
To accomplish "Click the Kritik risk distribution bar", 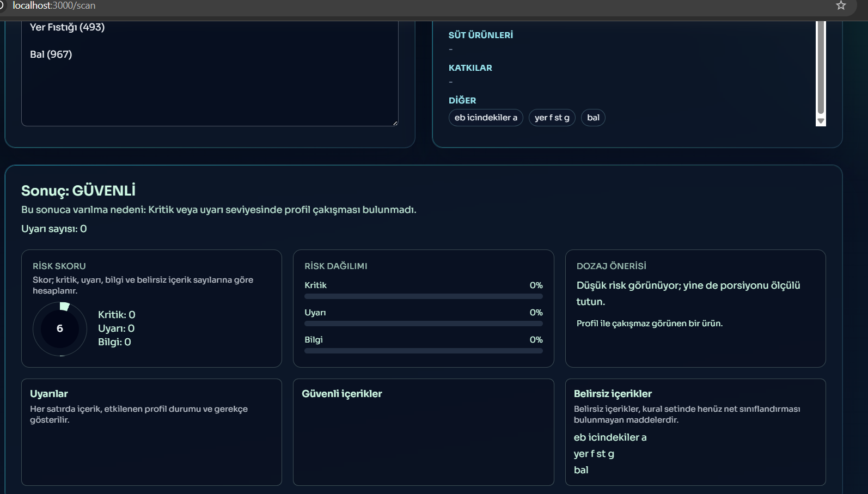I will (x=423, y=296).
